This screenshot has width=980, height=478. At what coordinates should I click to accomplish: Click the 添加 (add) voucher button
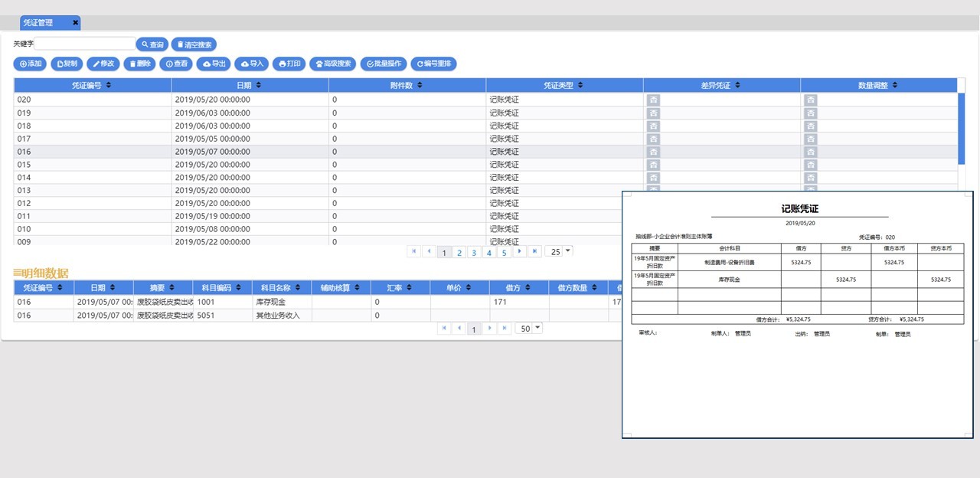pyautogui.click(x=31, y=64)
